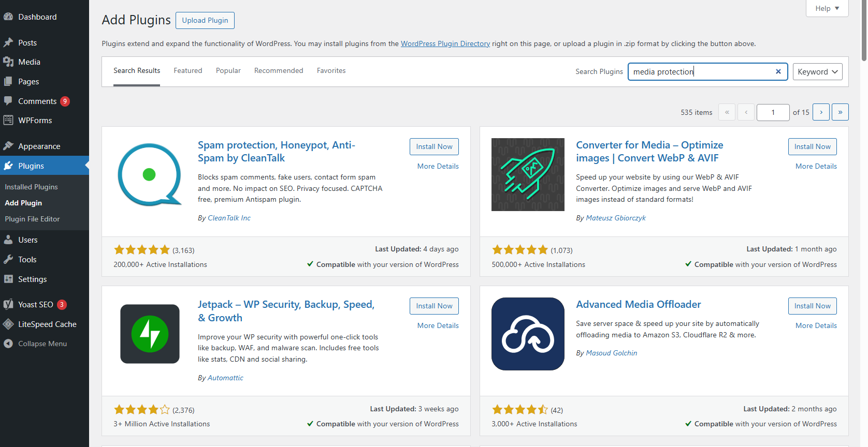The width and height of the screenshot is (868, 447).
Task: Click the Posts pin icon
Action: click(x=8, y=42)
